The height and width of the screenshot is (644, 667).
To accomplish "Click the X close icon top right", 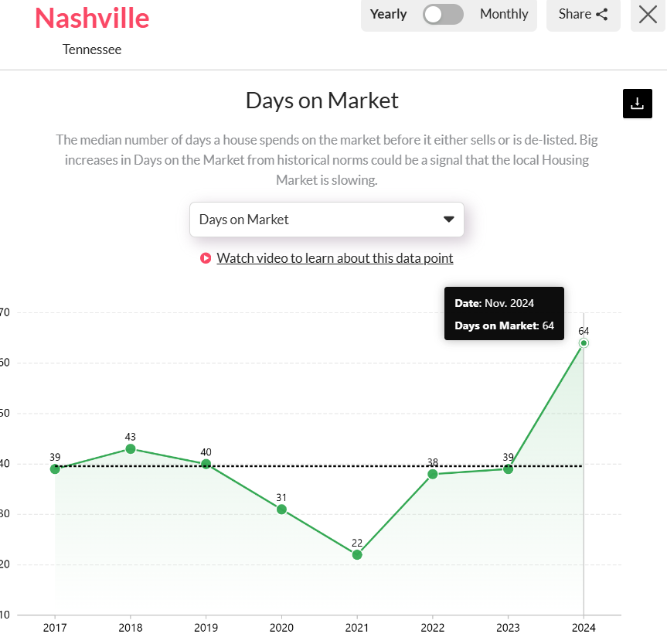I will point(647,15).
